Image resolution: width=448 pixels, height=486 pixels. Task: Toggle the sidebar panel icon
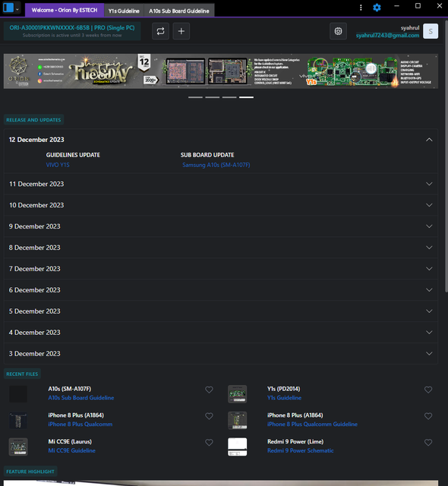[x=8, y=8]
